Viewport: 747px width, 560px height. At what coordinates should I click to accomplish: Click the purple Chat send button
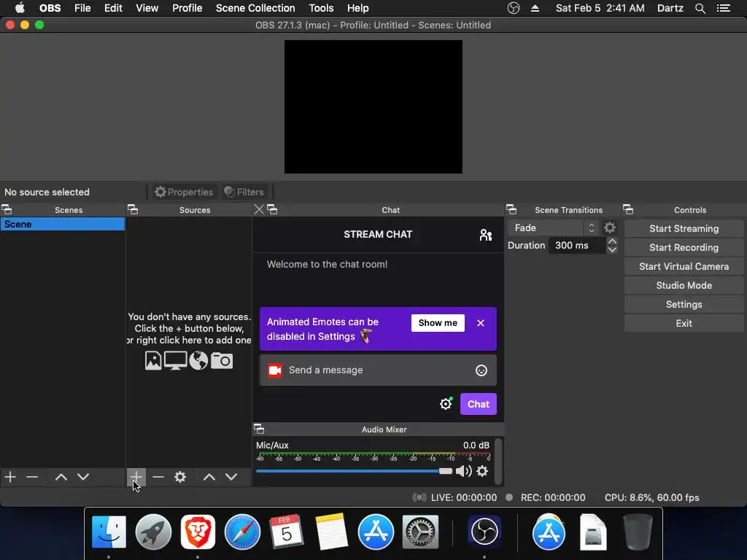[479, 404]
